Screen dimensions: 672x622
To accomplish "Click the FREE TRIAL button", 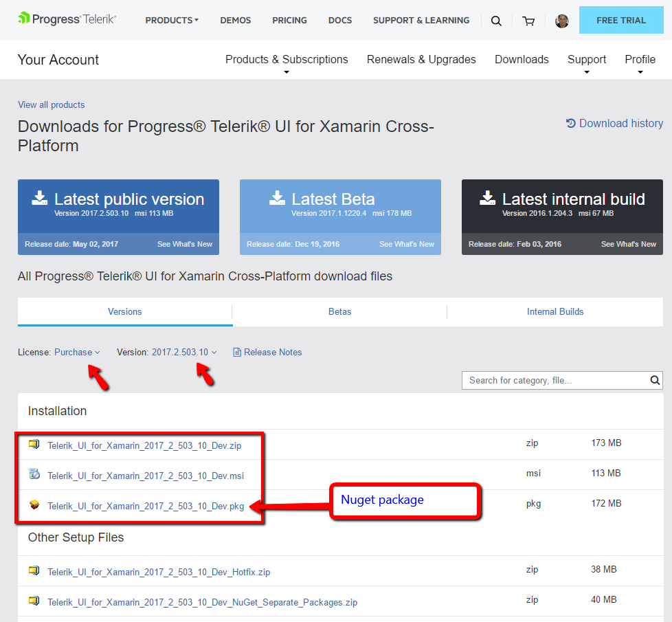I will [621, 20].
